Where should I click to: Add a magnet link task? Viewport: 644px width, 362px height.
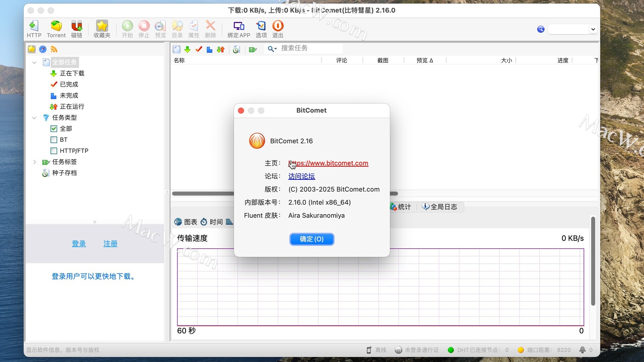[x=76, y=29]
